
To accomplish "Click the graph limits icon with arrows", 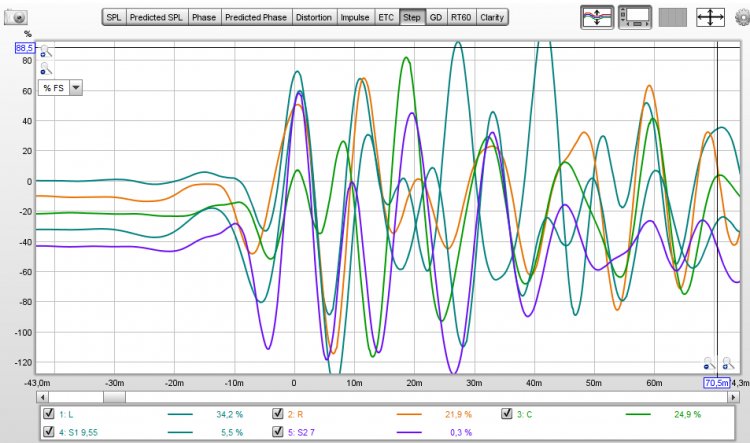I will click(708, 17).
